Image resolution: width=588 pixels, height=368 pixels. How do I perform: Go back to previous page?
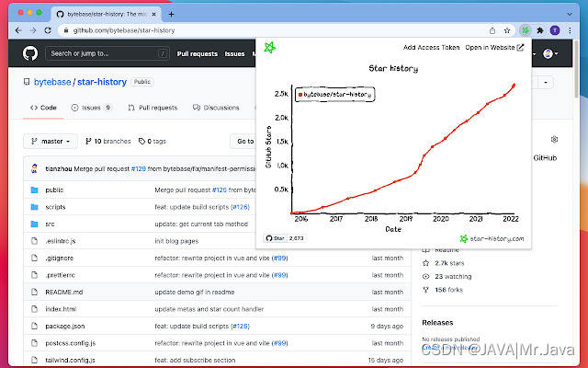(18, 30)
